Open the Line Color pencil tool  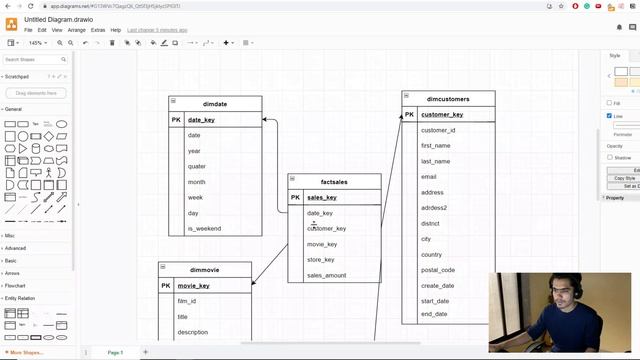pyautogui.click(x=164, y=43)
